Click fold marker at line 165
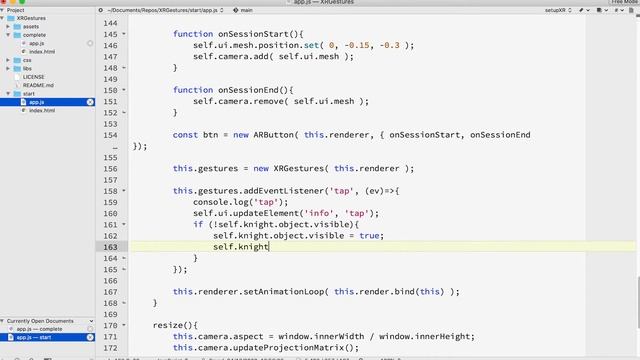The height and width of the screenshot is (360, 640). coord(124,269)
